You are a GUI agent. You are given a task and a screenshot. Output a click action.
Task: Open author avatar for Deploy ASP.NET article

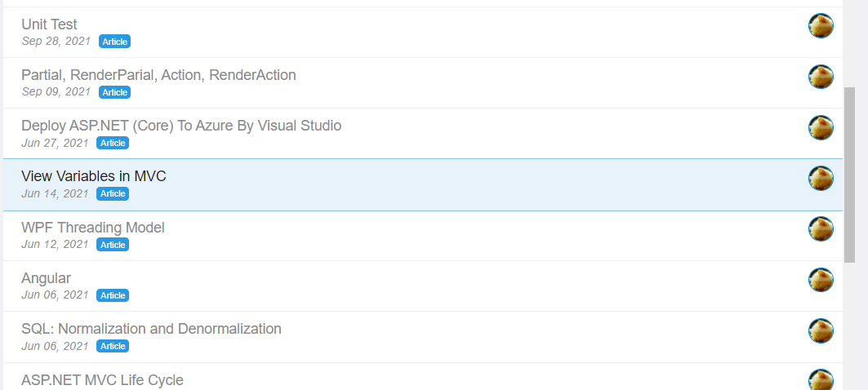(x=821, y=128)
